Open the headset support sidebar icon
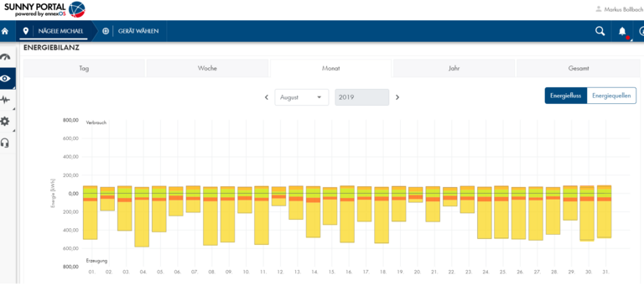Viewport: 644px width, 307px height. pos(5,143)
